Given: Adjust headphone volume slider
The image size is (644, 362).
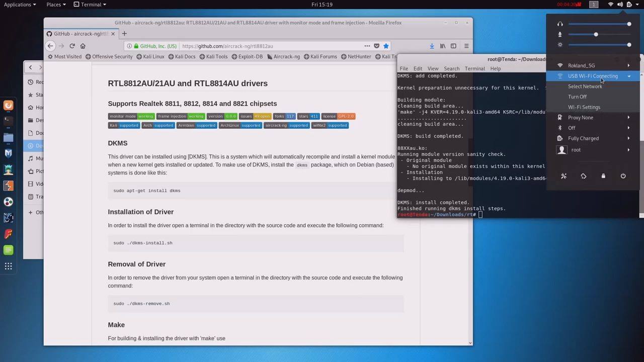Looking at the screenshot, I should (599, 24).
